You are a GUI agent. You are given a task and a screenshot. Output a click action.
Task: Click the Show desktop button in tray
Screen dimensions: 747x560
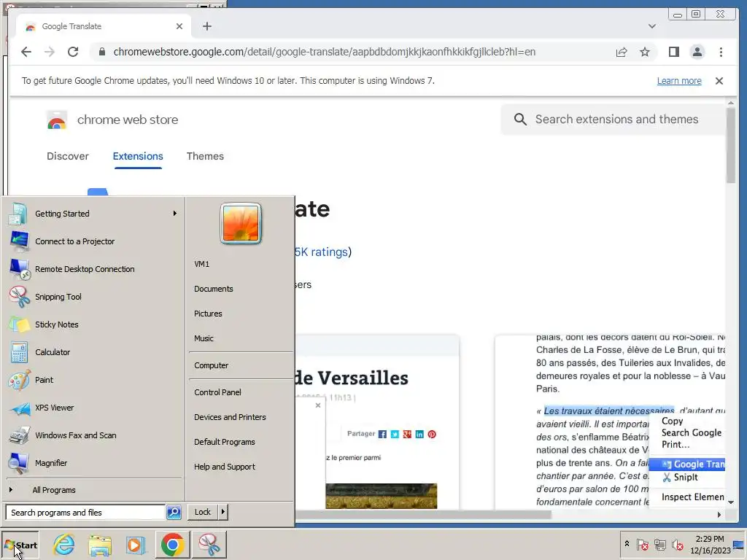click(x=739, y=545)
